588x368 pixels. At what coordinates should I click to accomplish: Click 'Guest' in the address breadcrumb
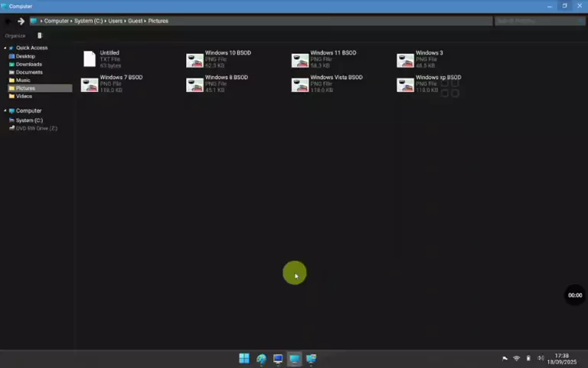(135, 21)
